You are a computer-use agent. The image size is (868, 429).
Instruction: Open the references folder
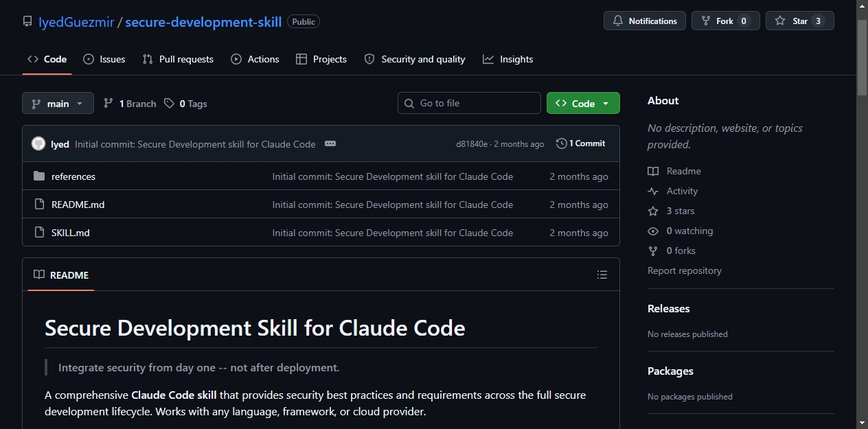click(73, 176)
